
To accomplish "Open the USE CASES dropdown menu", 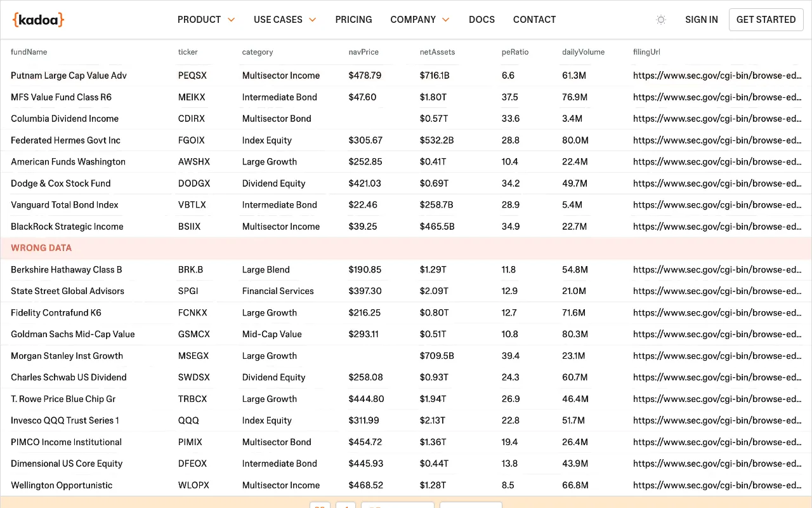I will click(x=285, y=20).
